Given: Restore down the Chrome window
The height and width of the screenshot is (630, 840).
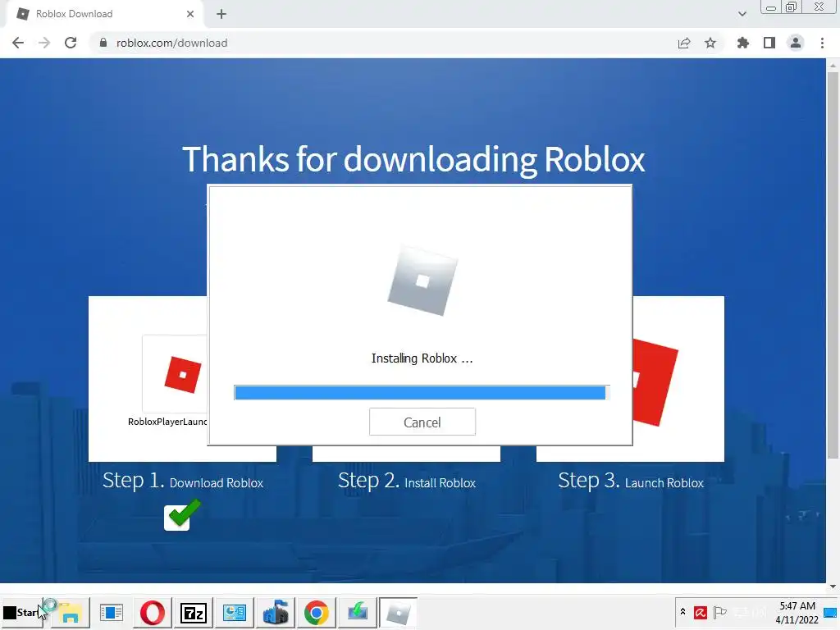Looking at the screenshot, I should [x=791, y=7].
